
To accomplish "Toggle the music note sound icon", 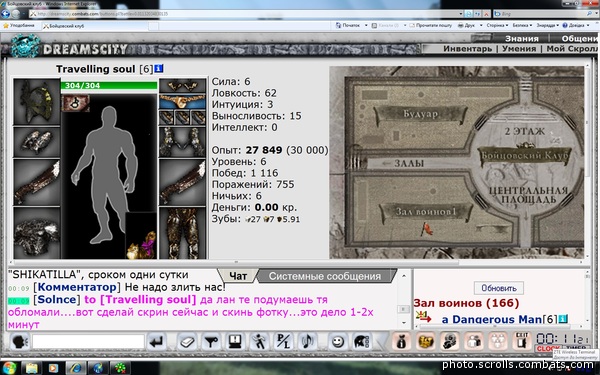I will (x=307, y=341).
